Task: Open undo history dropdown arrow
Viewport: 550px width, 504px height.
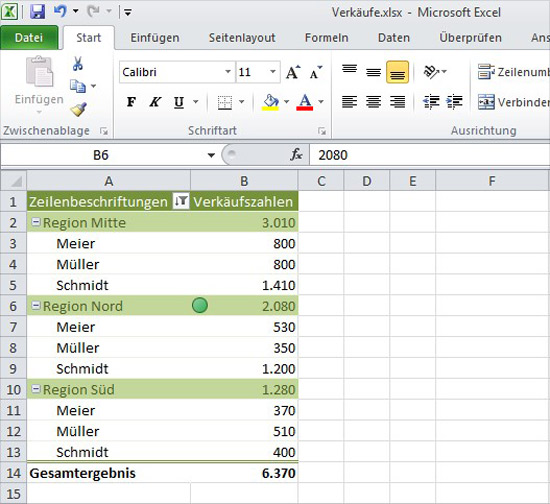Action: tap(75, 12)
